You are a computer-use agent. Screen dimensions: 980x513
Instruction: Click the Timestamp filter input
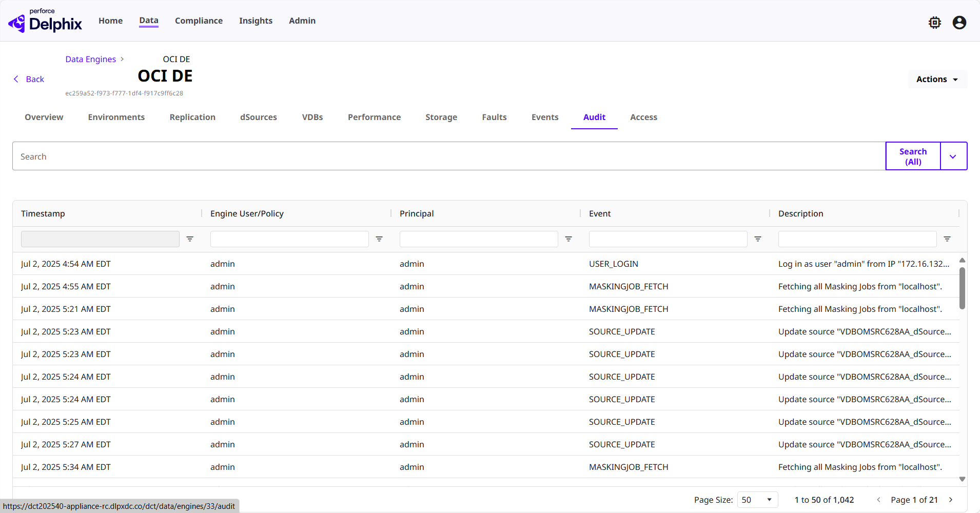point(100,239)
